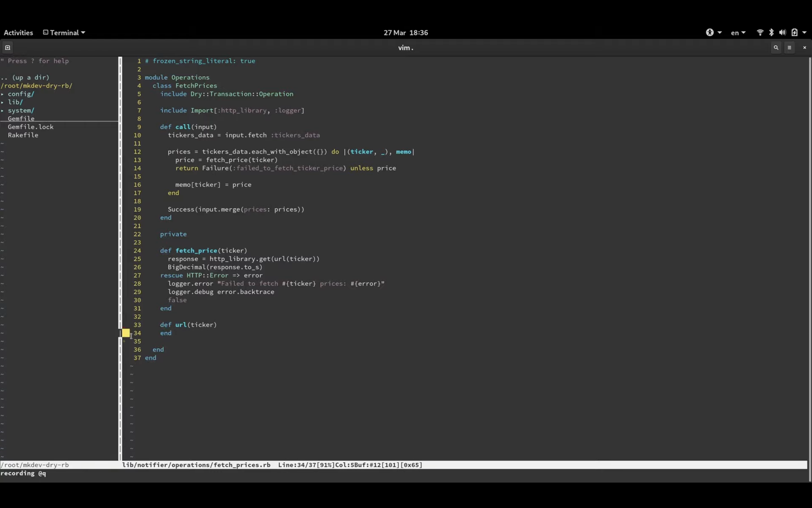The image size is (812, 508).
Task: Click the 'vim .' window title
Action: (x=406, y=48)
